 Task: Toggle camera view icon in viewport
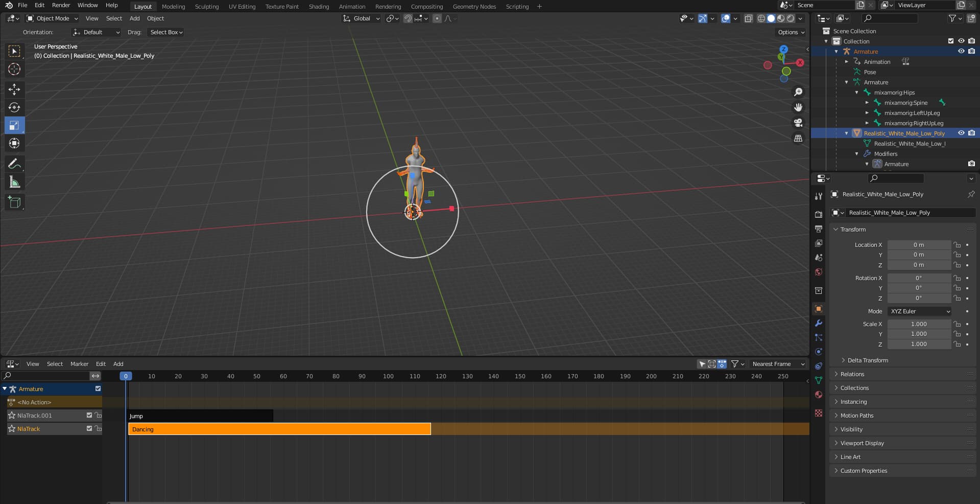point(798,123)
